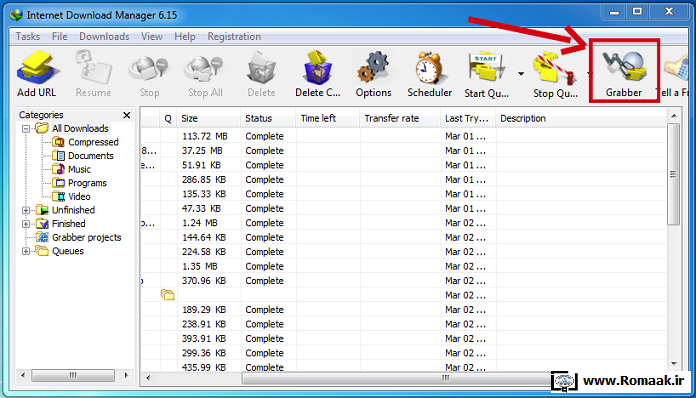696x398 pixels.
Task: Expand the Queues category node
Action: click(26, 251)
